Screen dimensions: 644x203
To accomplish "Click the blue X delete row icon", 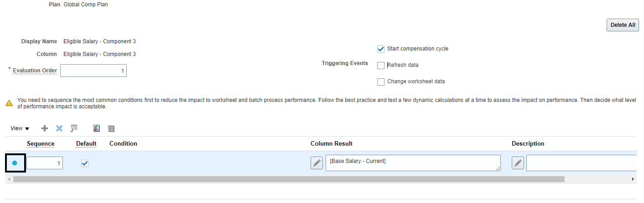I will pos(59,128).
